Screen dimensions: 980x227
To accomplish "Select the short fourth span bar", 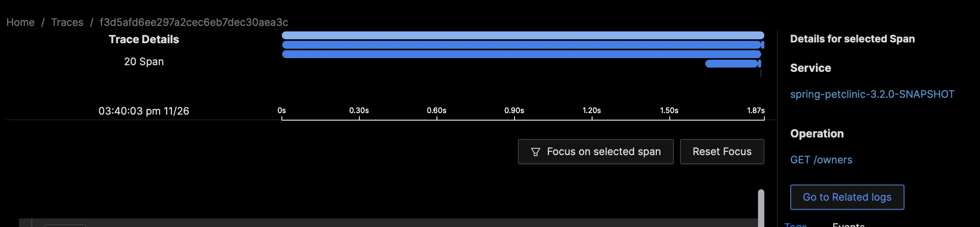I will [x=732, y=64].
